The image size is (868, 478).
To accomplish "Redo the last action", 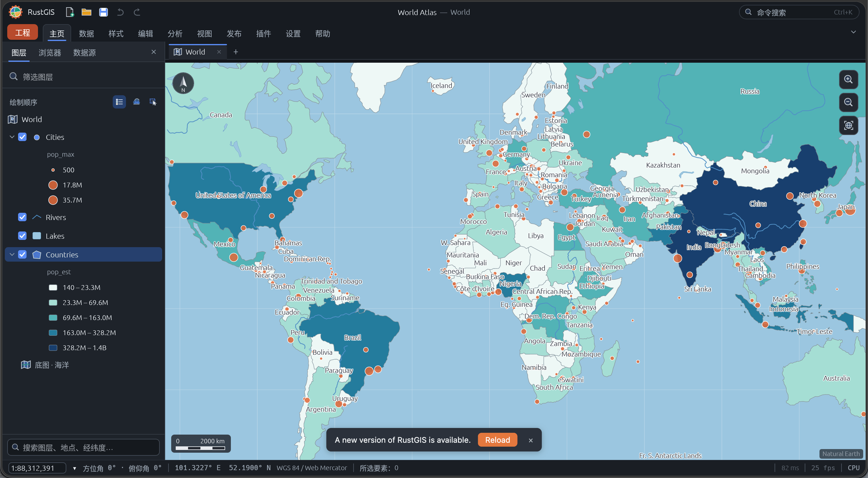I will click(x=137, y=12).
